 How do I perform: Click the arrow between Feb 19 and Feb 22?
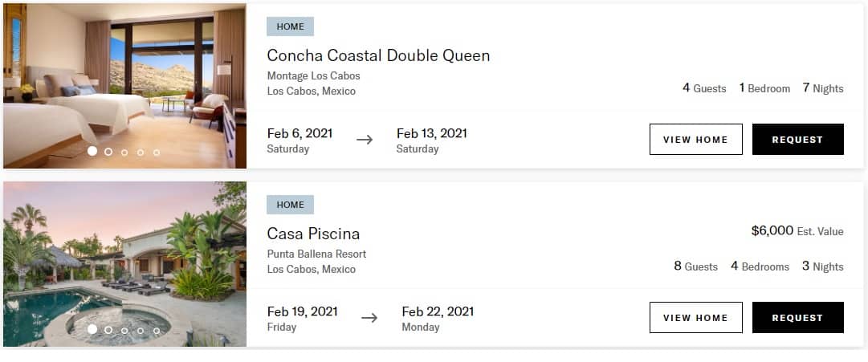click(x=369, y=318)
